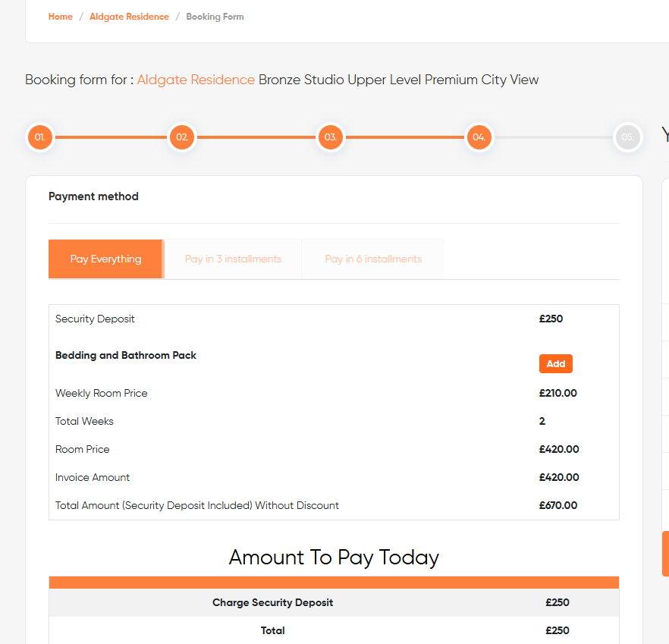The width and height of the screenshot is (669, 644).
Task: Click the orange button at right edge
Action: point(666,554)
